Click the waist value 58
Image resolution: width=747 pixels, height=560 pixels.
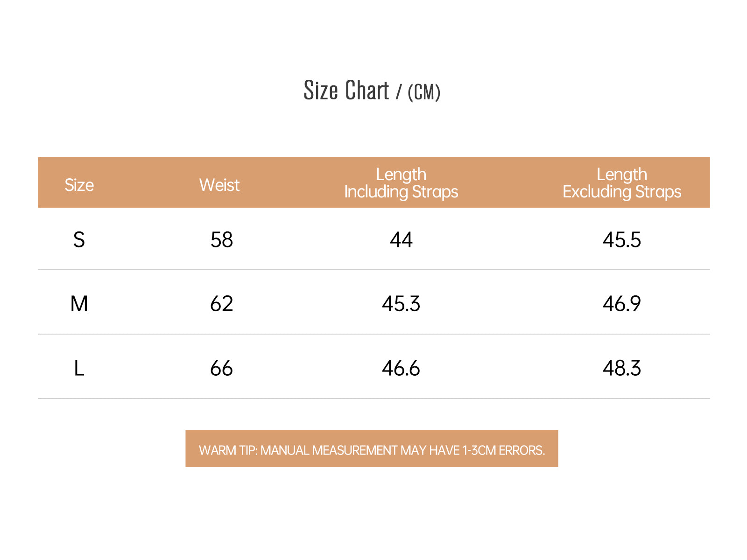pyautogui.click(x=221, y=240)
